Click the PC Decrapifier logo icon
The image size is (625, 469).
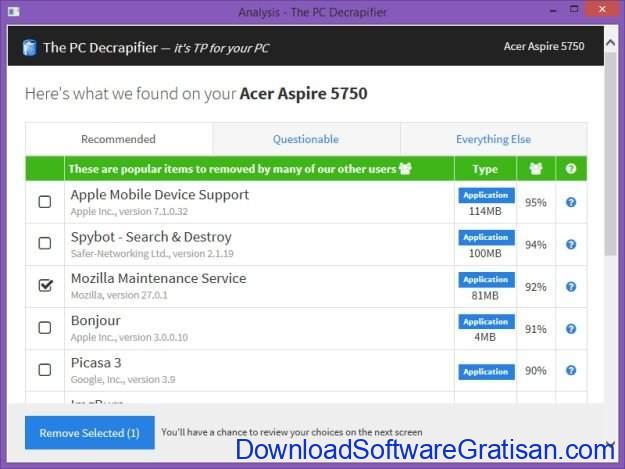click(x=29, y=47)
